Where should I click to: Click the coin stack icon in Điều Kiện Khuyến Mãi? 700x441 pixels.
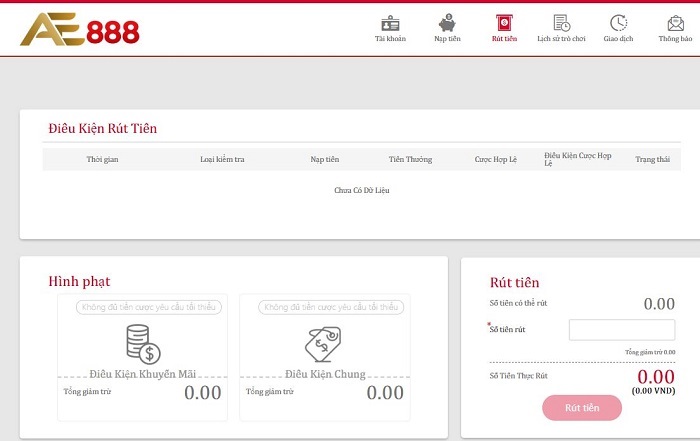141,345
